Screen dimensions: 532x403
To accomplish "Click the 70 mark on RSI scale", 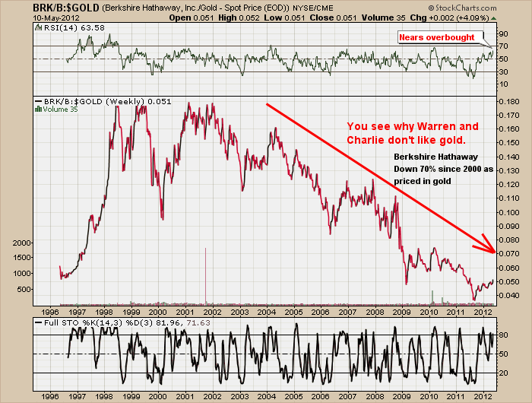I will [503, 46].
